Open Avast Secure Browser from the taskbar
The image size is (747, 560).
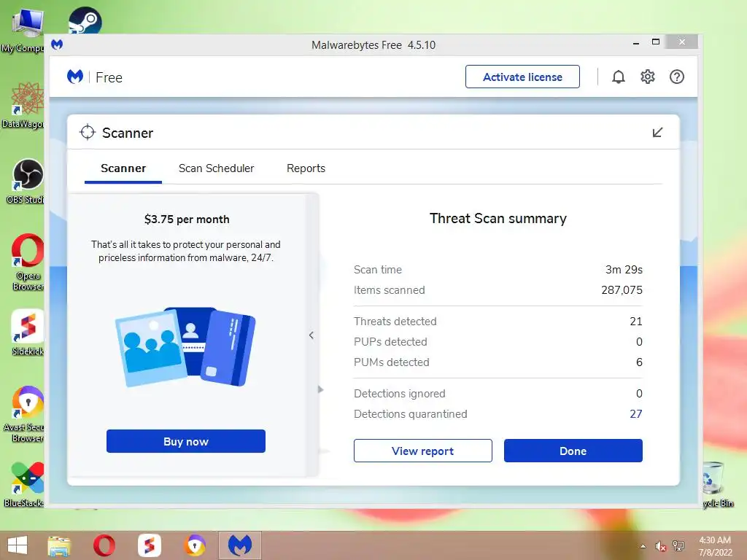pyautogui.click(x=195, y=545)
